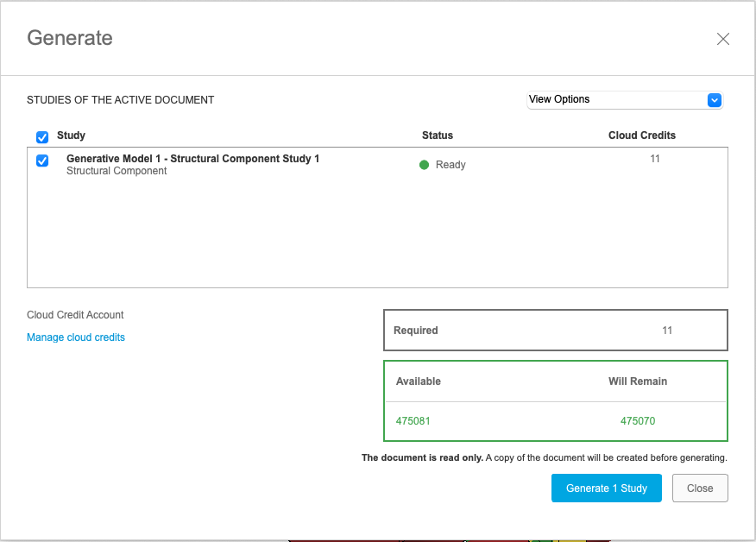Click the Required credits box
This screenshot has height=542, width=756.
point(555,331)
